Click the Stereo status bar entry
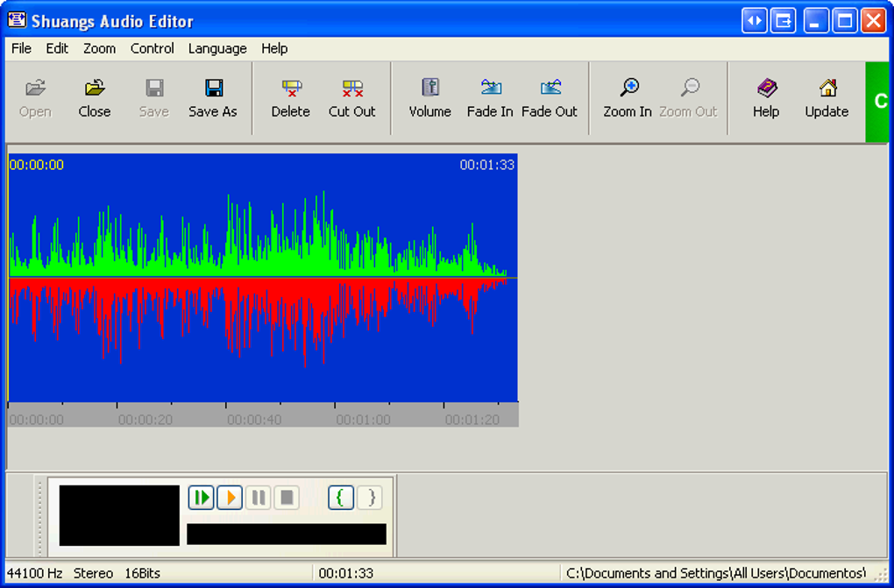The image size is (894, 588). pyautogui.click(x=93, y=573)
